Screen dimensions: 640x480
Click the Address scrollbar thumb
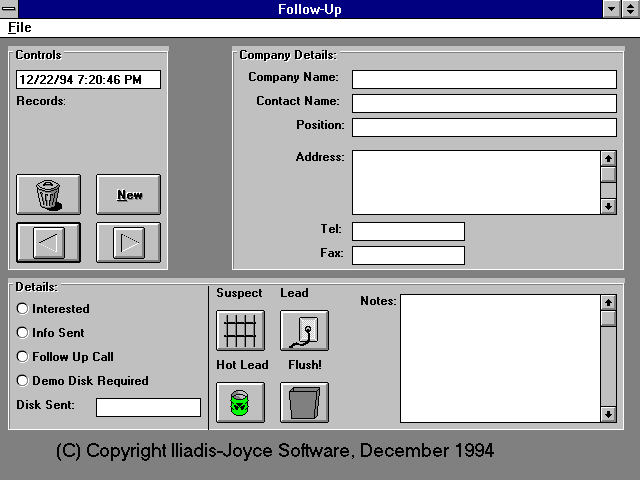click(608, 175)
